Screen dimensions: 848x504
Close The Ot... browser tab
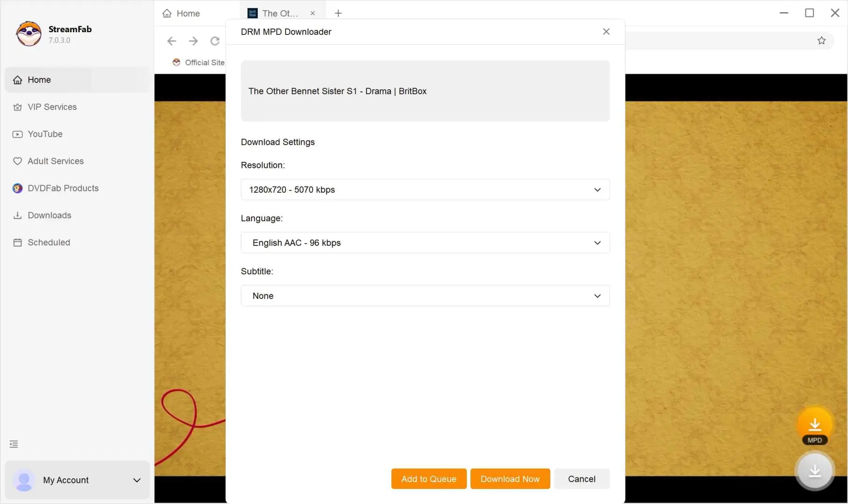coord(313,13)
